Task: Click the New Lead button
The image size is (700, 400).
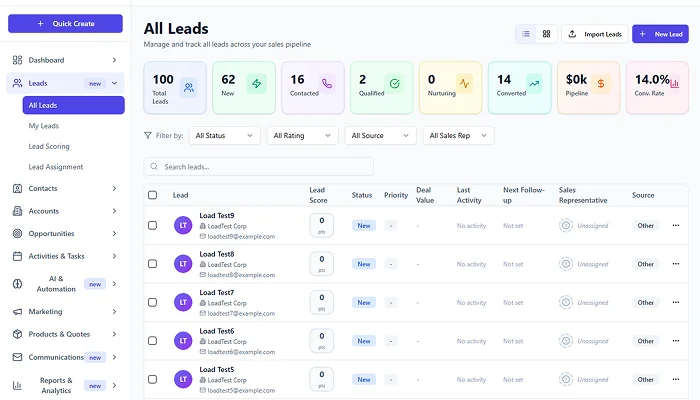Action: (x=660, y=34)
